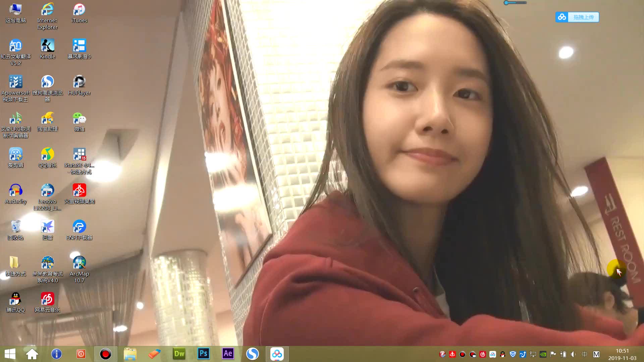
Task: Click 拖拽上传 Baidu Netdisk upload widget
Action: (577, 17)
